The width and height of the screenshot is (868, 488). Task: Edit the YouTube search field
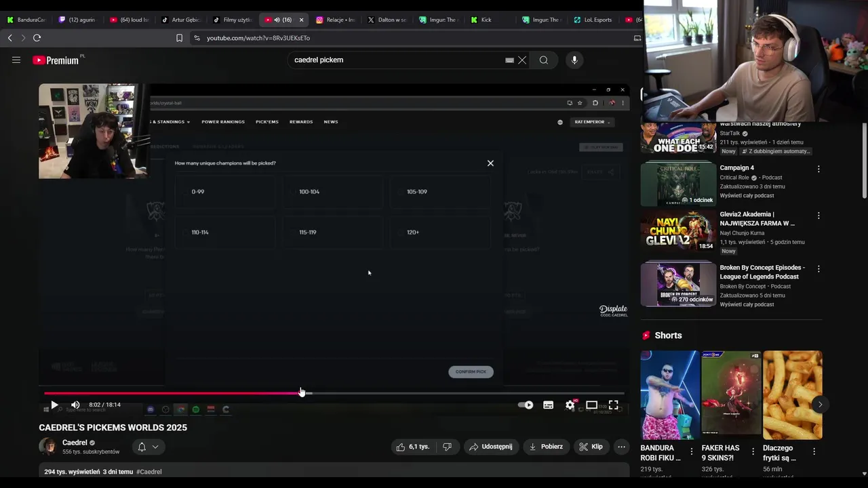[x=399, y=60]
